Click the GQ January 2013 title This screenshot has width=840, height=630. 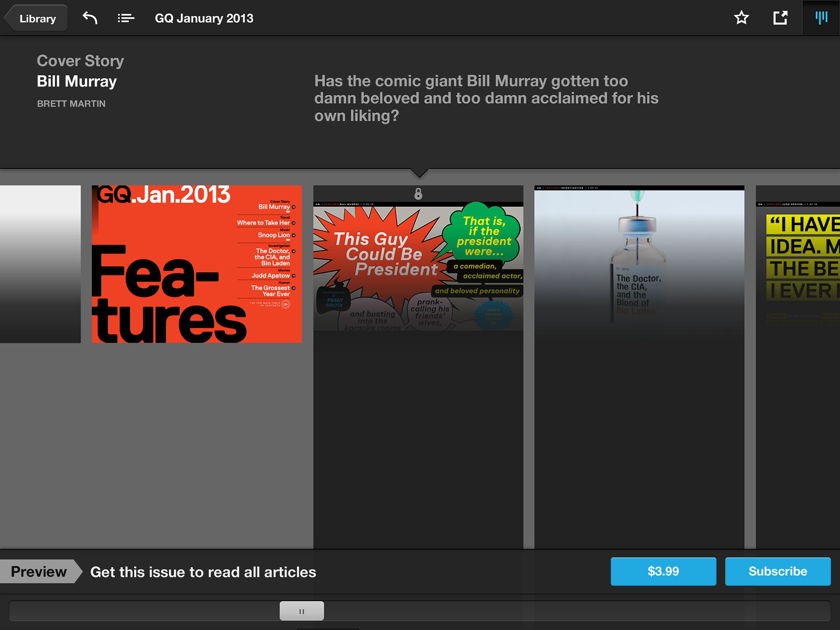tap(204, 18)
